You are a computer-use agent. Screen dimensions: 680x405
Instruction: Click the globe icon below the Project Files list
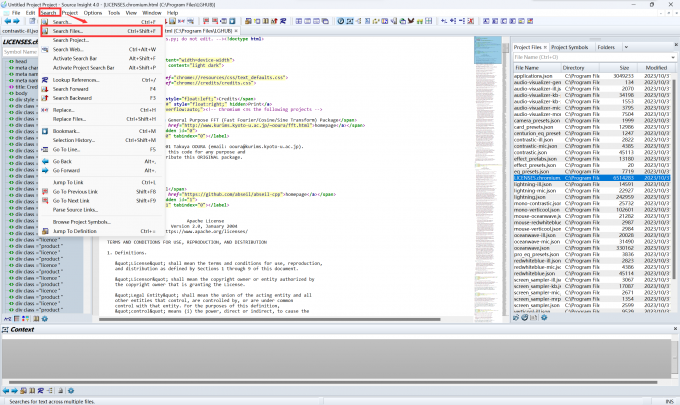pyautogui.click(x=525, y=317)
